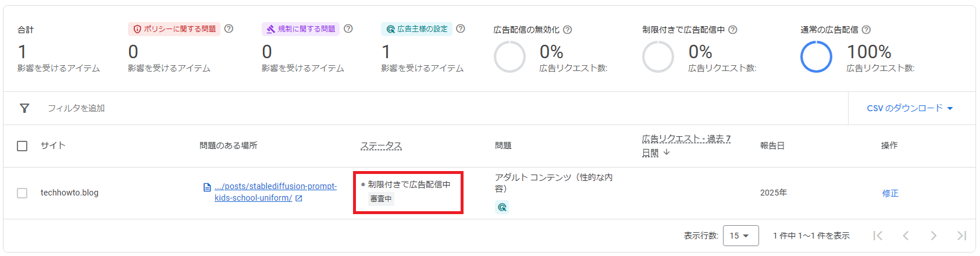
Task: Open help icon beside 広告配信の無効化
Action: click(568, 30)
